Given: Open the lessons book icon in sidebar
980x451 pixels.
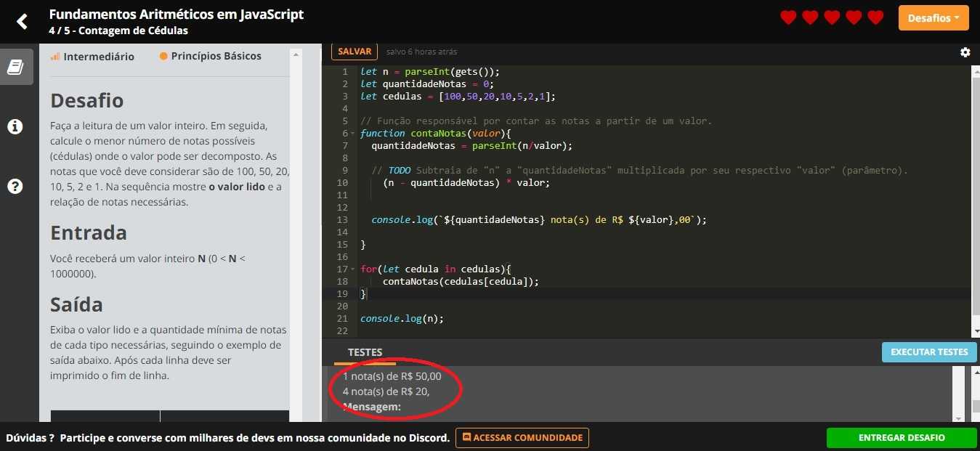Looking at the screenshot, I should pyautogui.click(x=16, y=66).
